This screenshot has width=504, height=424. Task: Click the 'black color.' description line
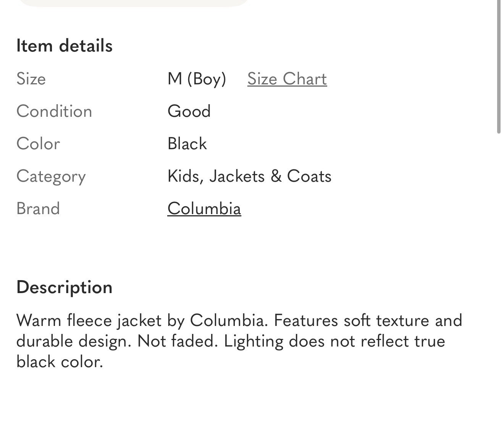(x=60, y=361)
